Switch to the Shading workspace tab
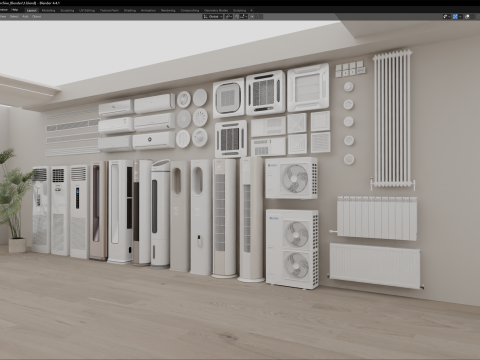The width and height of the screenshot is (480, 360). point(130,10)
